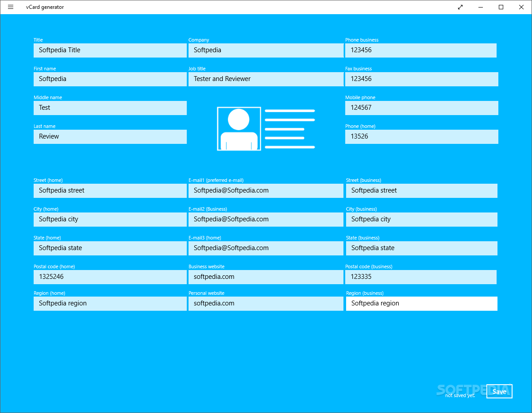Focus the City (home) input

(110, 220)
